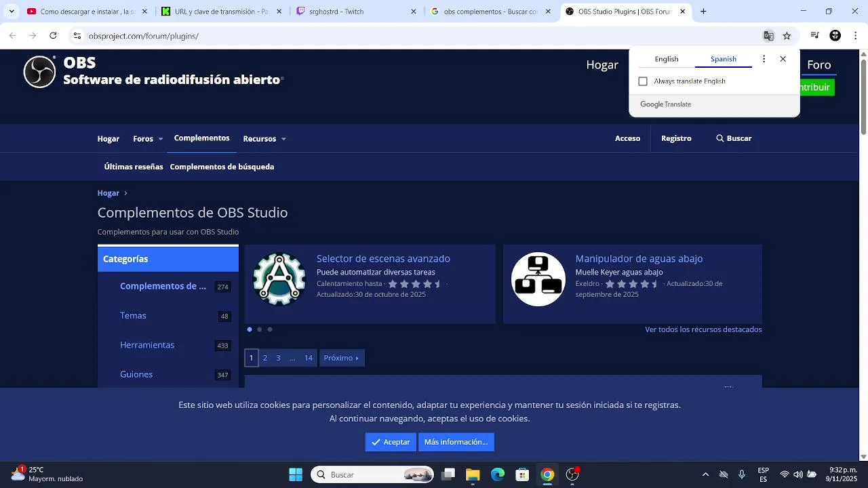Open File Explorer from taskbar
The image size is (868, 488).
click(473, 474)
